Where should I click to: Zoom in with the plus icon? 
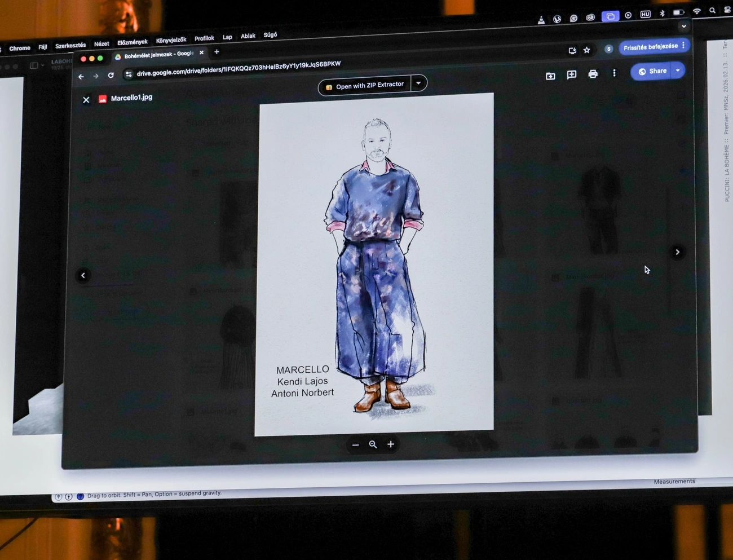(x=391, y=444)
